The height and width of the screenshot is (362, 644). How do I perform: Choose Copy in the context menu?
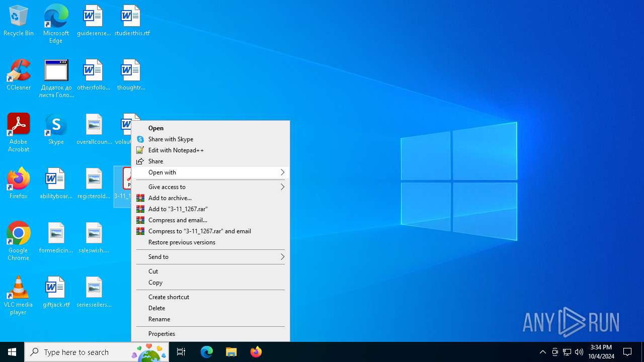[210, 283]
